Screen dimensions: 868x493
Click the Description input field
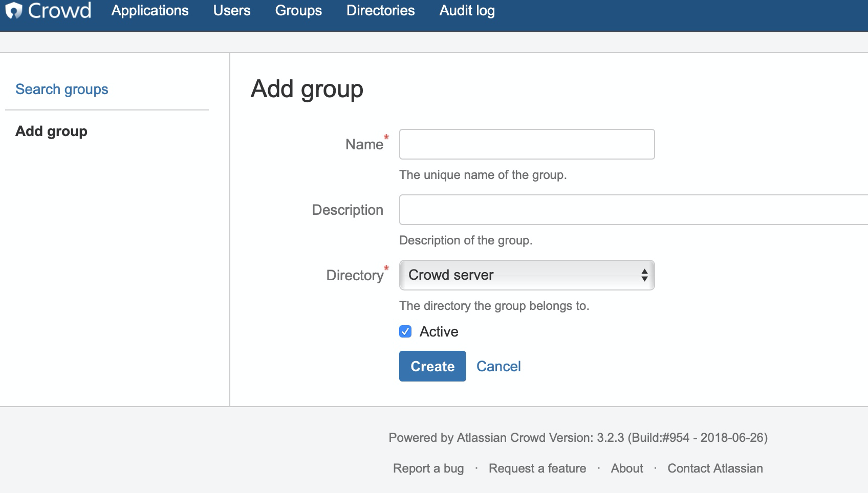pyautogui.click(x=563, y=210)
